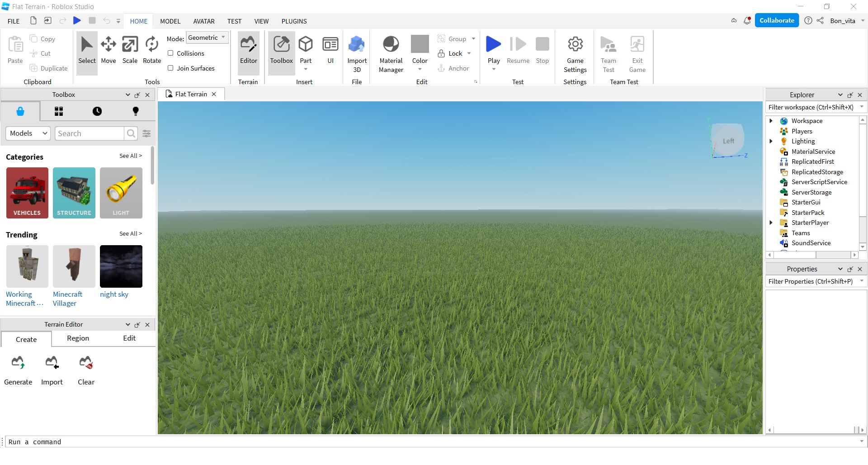The width and height of the screenshot is (868, 465).
Task: Open the Models category dropdown
Action: pyautogui.click(x=28, y=133)
